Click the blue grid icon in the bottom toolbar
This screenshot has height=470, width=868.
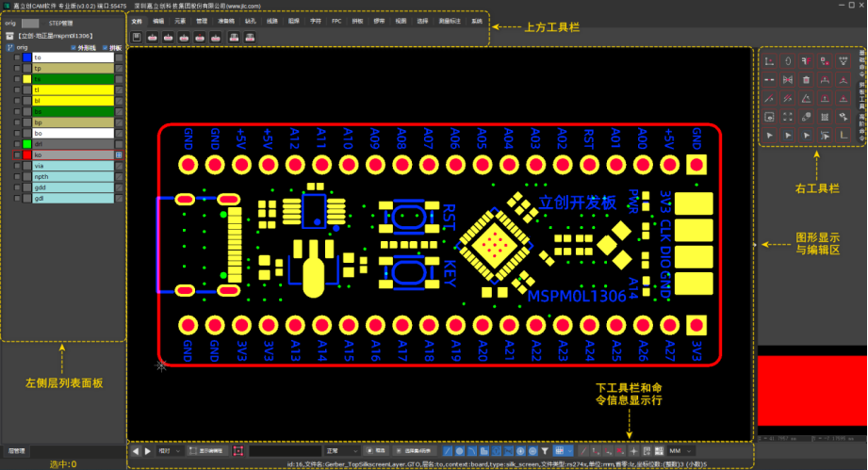pyautogui.click(x=558, y=451)
